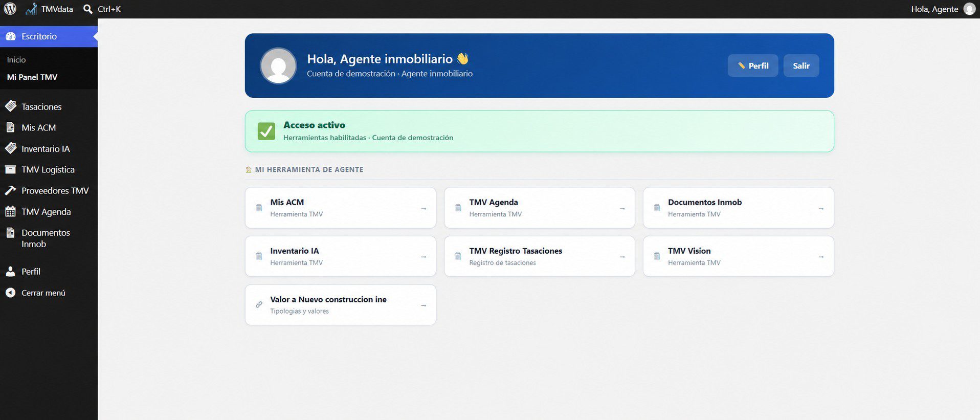The width and height of the screenshot is (980, 420).
Task: Collapse sidebar with Cerrar menú arrow icon
Action: coord(10,293)
